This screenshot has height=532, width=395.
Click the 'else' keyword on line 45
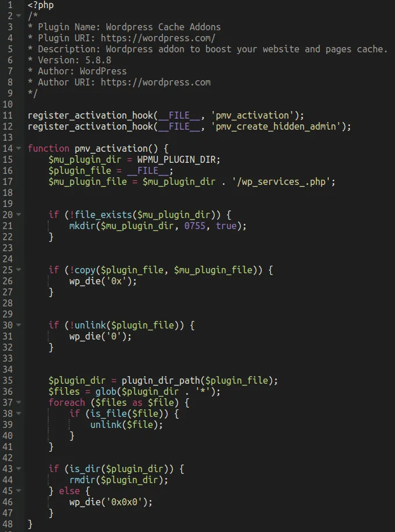pyautogui.click(x=69, y=491)
